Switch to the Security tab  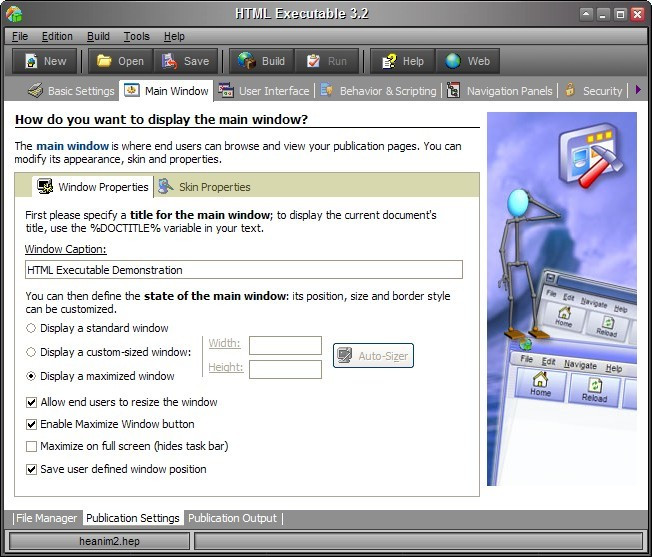click(x=602, y=91)
